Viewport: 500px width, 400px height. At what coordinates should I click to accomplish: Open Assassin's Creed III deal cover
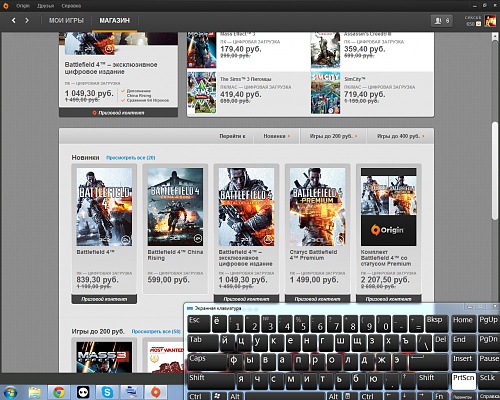[326, 50]
